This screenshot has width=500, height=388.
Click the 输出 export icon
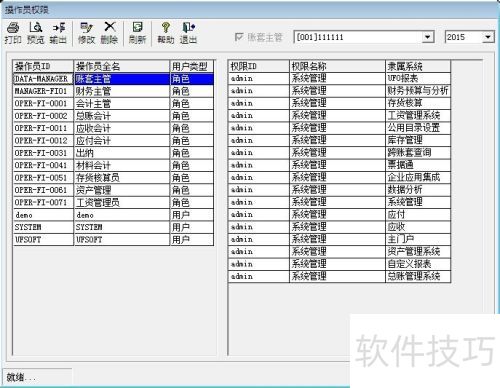coord(58,33)
